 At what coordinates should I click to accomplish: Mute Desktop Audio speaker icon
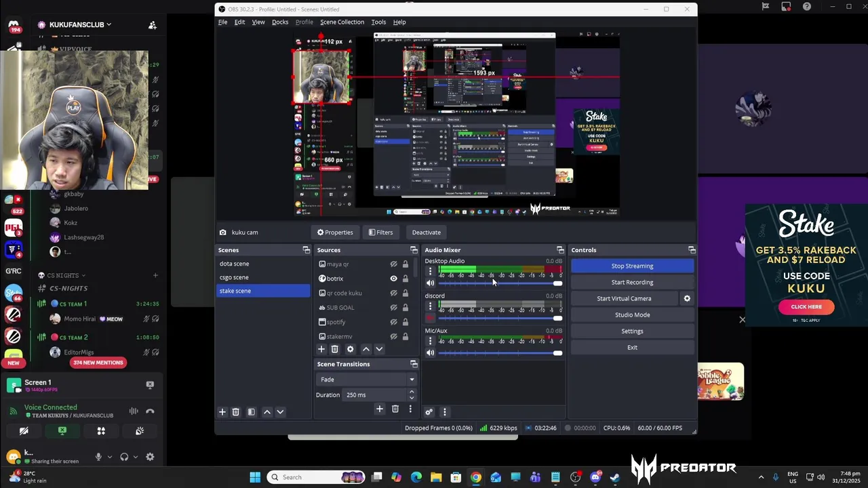(430, 283)
